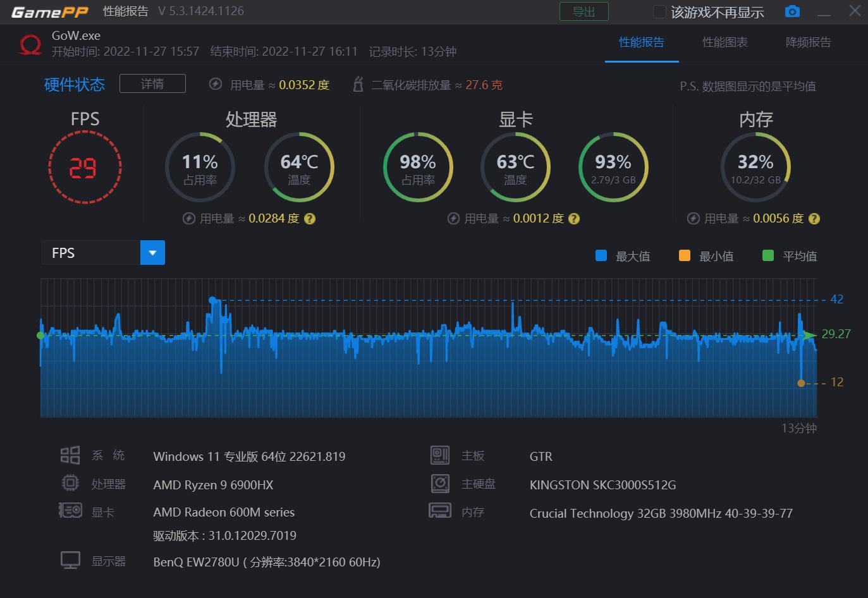Toggle the 最大值 maximum value legend
Image resolution: width=868 pixels, height=598 pixels.
[x=601, y=255]
